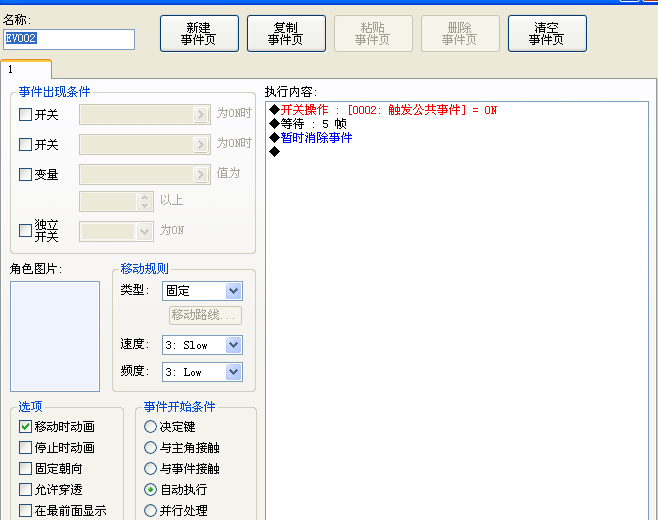Check the 允许穿透 option
Image resolution: width=658 pixels, height=520 pixels.
click(x=26, y=489)
